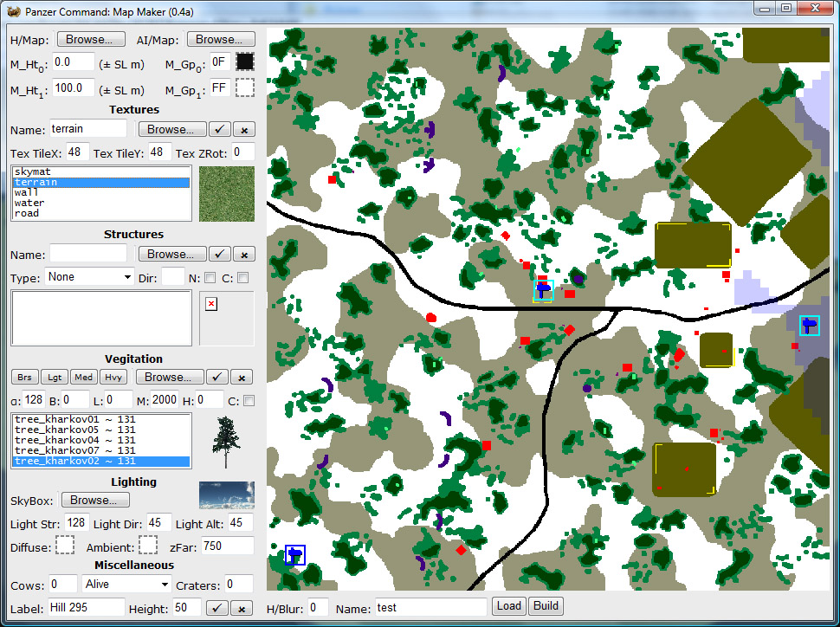Click the skybox clouds preview thumbnail
The height and width of the screenshot is (627, 840).
[227, 495]
